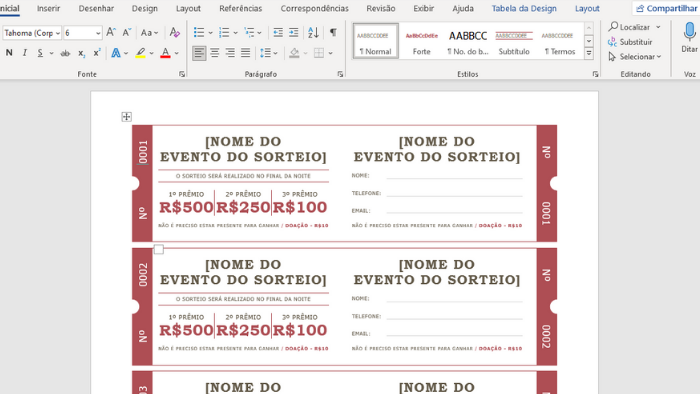Click the bullet list icon
The image size is (700, 394).
point(199,33)
